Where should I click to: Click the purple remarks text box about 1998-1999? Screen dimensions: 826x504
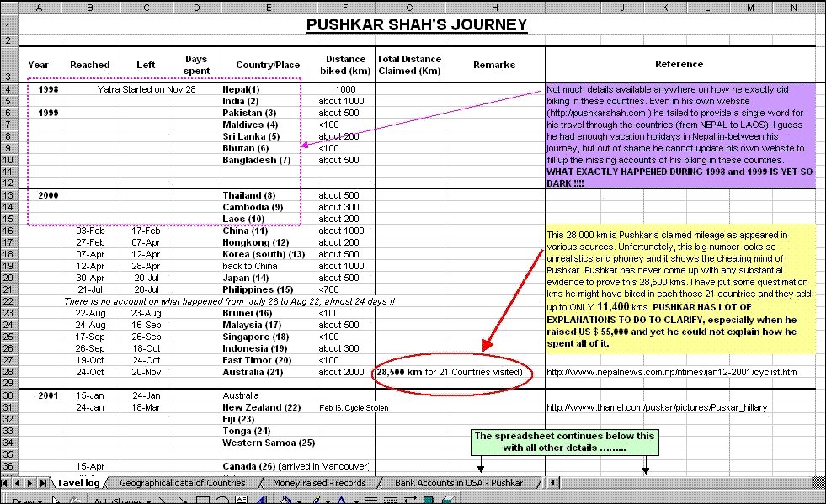point(679,135)
